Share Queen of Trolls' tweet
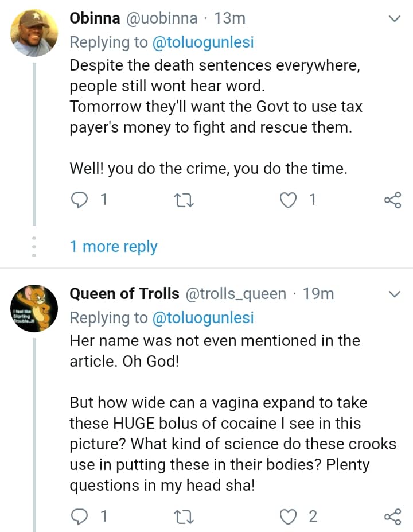413x532 pixels. pos(393,517)
